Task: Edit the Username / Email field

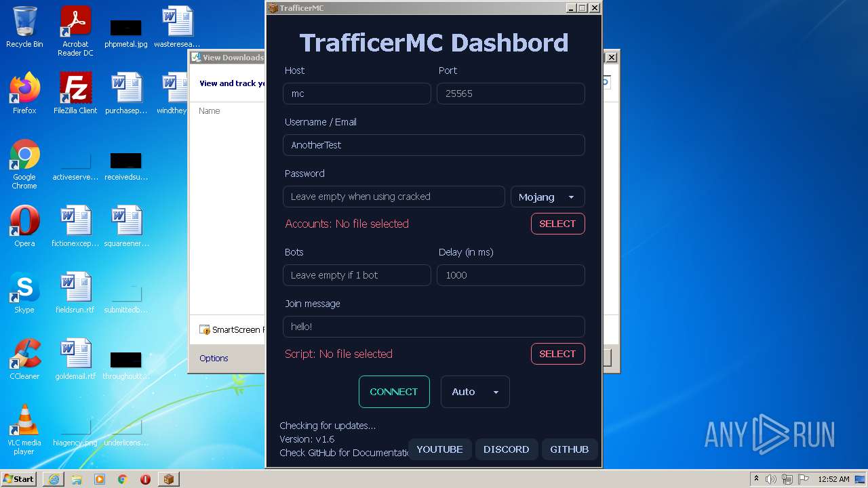Action: 434,145
